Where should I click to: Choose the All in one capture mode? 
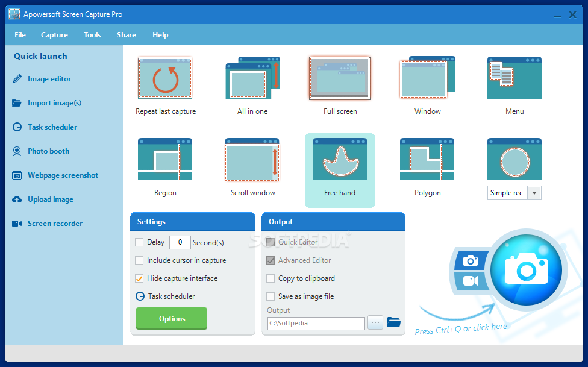point(252,78)
